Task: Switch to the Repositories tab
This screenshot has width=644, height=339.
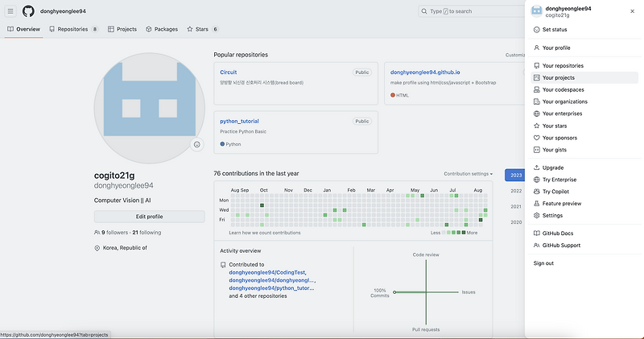Action: tap(73, 29)
